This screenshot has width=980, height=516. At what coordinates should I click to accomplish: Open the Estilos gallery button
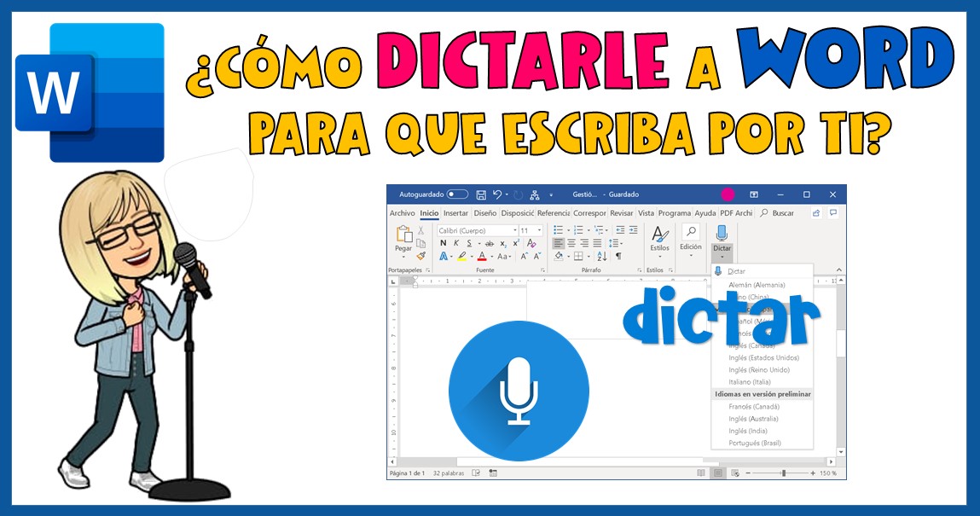(659, 241)
